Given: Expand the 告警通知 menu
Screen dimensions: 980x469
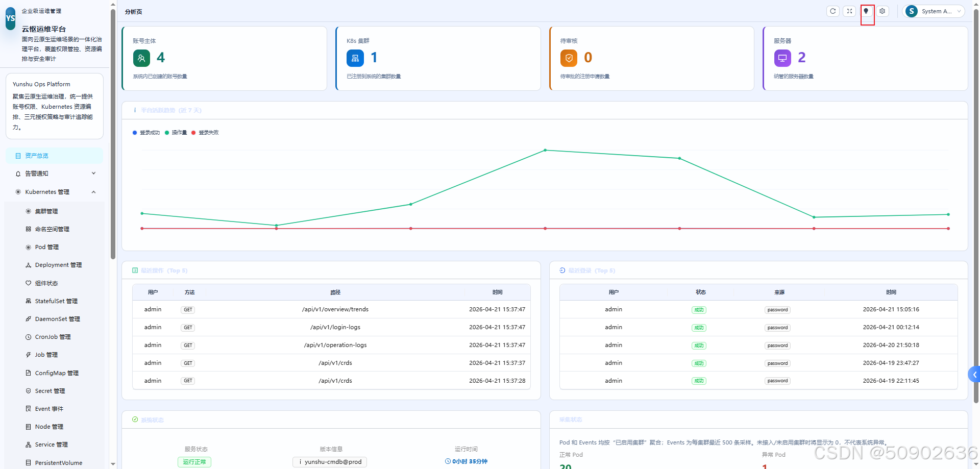Looking at the screenshot, I should (55, 174).
